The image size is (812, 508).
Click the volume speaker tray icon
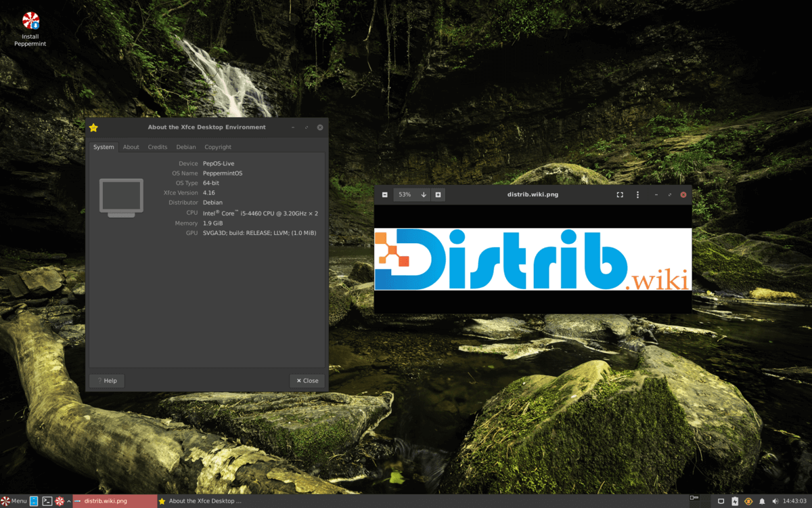pyautogui.click(x=775, y=501)
